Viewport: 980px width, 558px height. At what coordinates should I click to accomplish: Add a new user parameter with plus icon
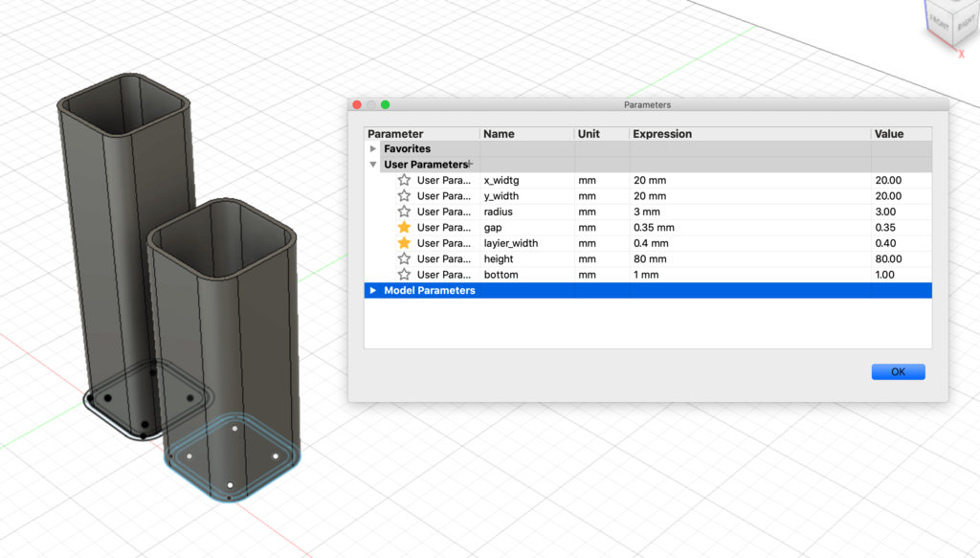coord(470,164)
